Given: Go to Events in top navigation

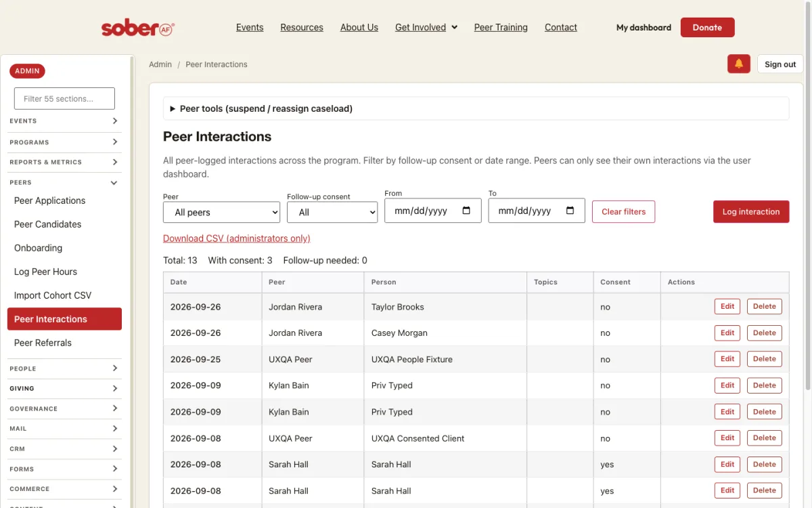Looking at the screenshot, I should coord(250,28).
